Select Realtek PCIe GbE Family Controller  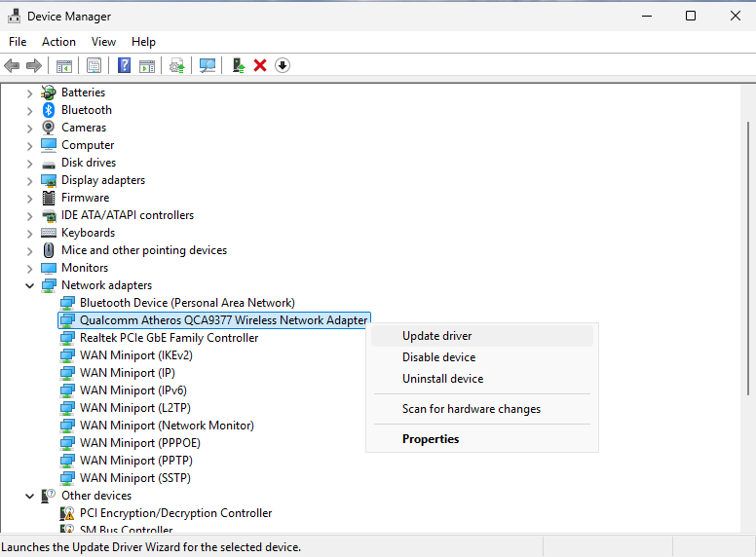click(x=169, y=338)
